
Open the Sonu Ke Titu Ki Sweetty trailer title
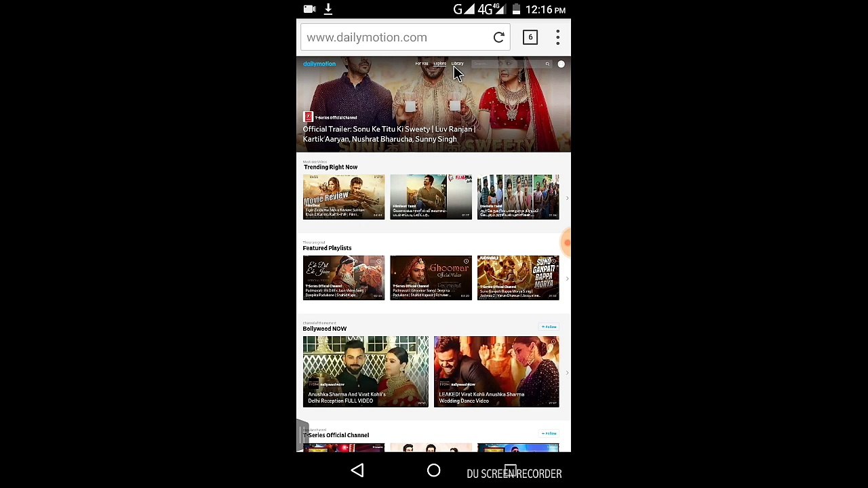click(389, 134)
